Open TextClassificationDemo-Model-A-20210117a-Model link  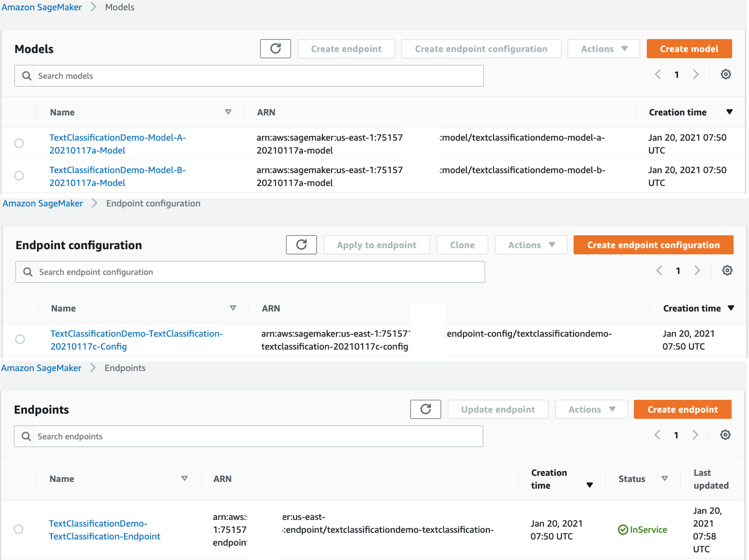pyautogui.click(x=118, y=144)
